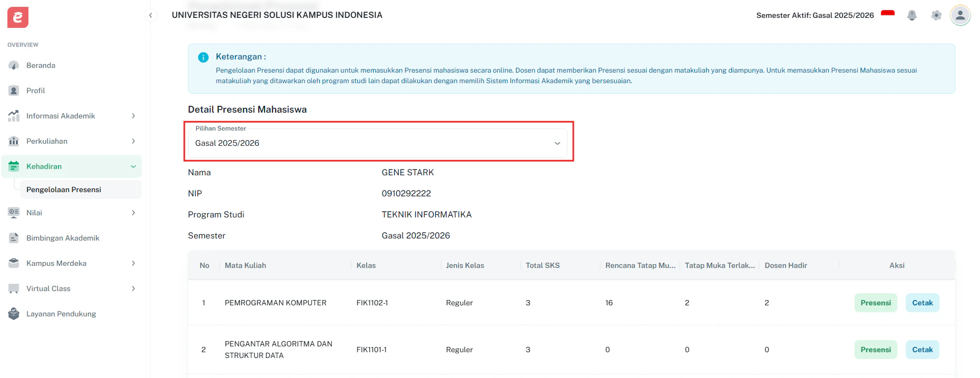Click the Indonesian flag language icon

click(x=888, y=15)
